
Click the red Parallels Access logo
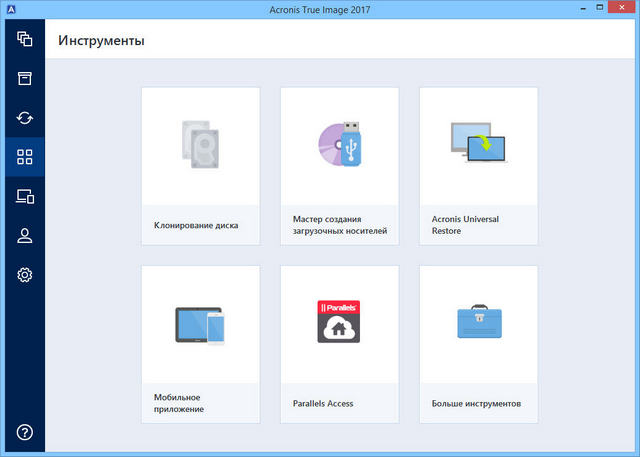click(x=339, y=322)
